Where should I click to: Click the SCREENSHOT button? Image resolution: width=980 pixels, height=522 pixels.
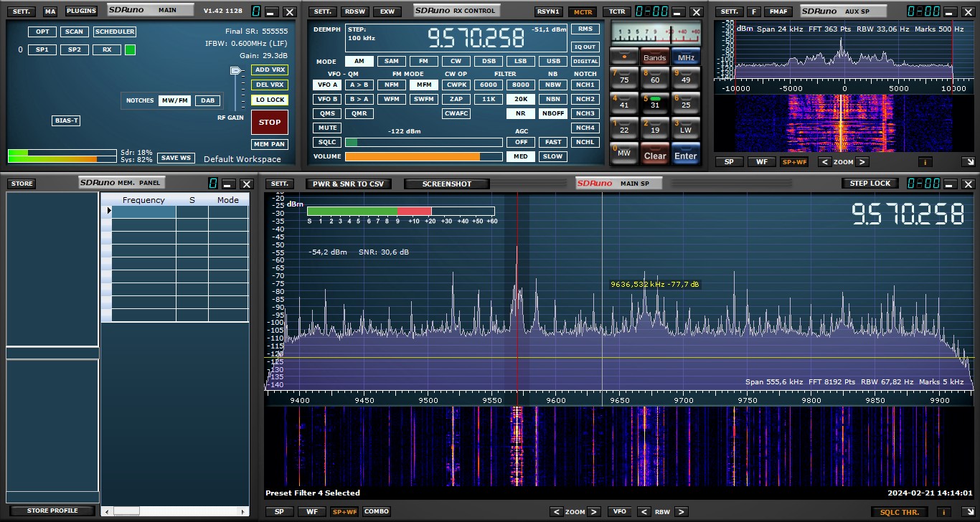point(447,184)
